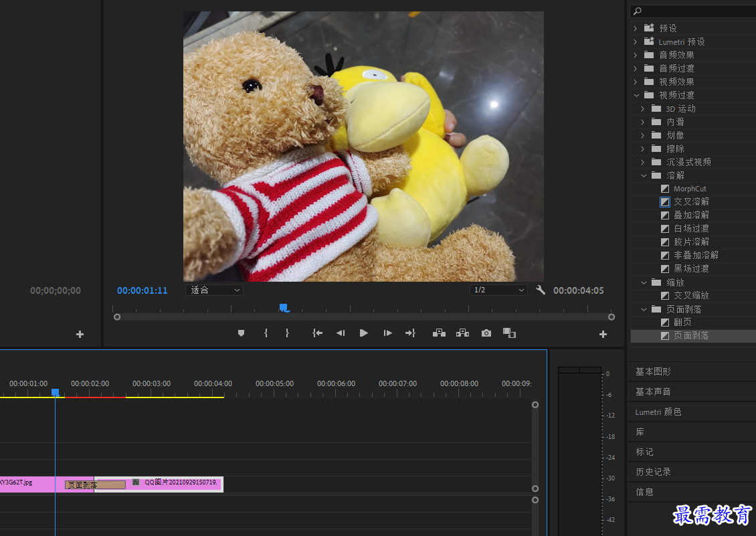Collapse the 视频过渡 folder
This screenshot has height=536, width=756.
636,96
